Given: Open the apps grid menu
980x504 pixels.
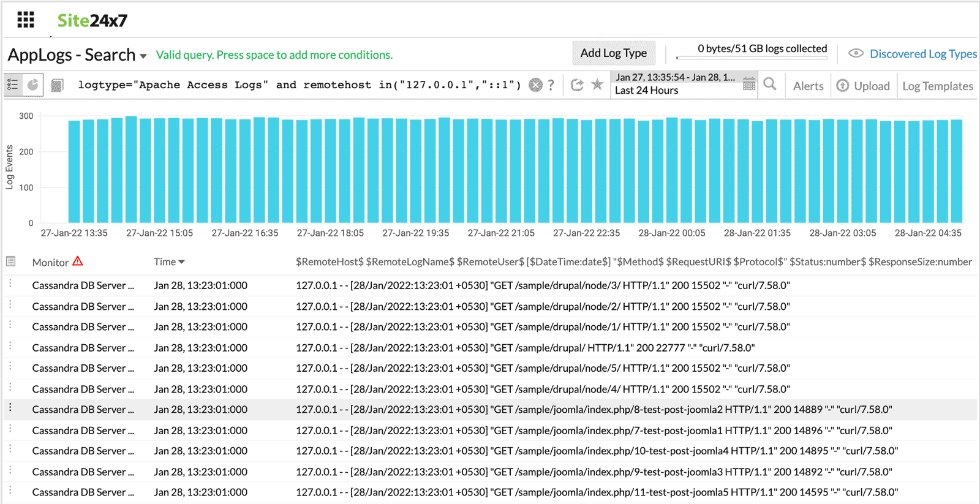Looking at the screenshot, I should [x=25, y=20].
